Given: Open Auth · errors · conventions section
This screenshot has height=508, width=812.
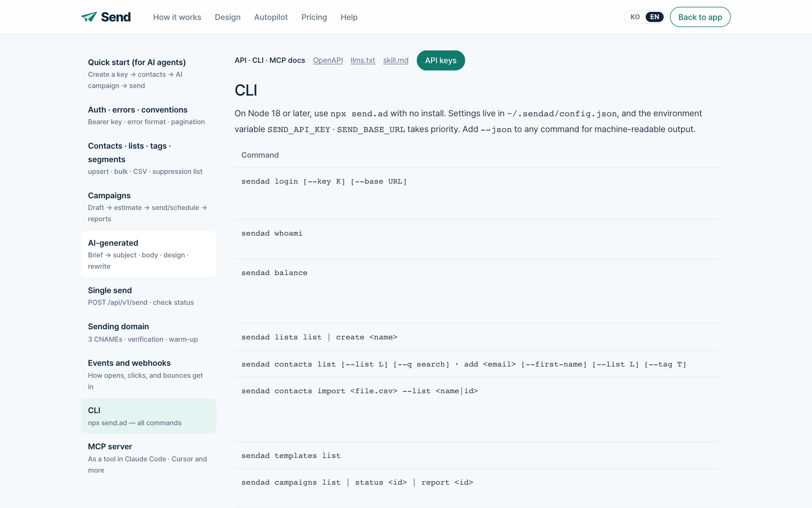Looking at the screenshot, I should point(149,115).
